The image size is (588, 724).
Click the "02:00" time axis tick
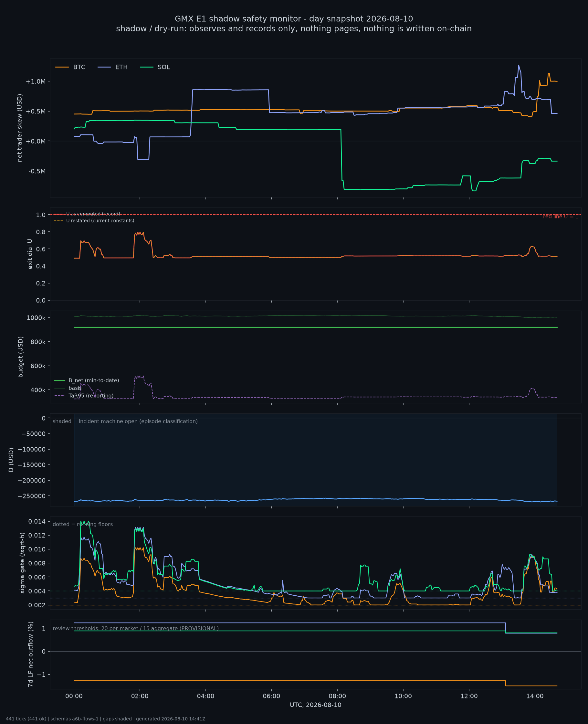[x=140, y=696]
